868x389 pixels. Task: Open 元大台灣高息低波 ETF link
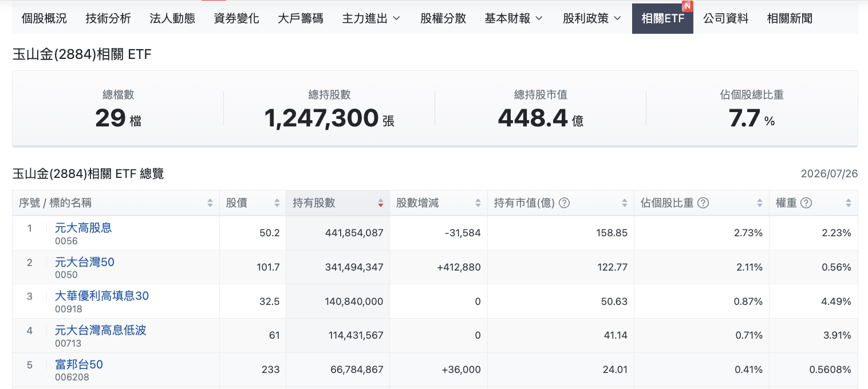tap(101, 330)
